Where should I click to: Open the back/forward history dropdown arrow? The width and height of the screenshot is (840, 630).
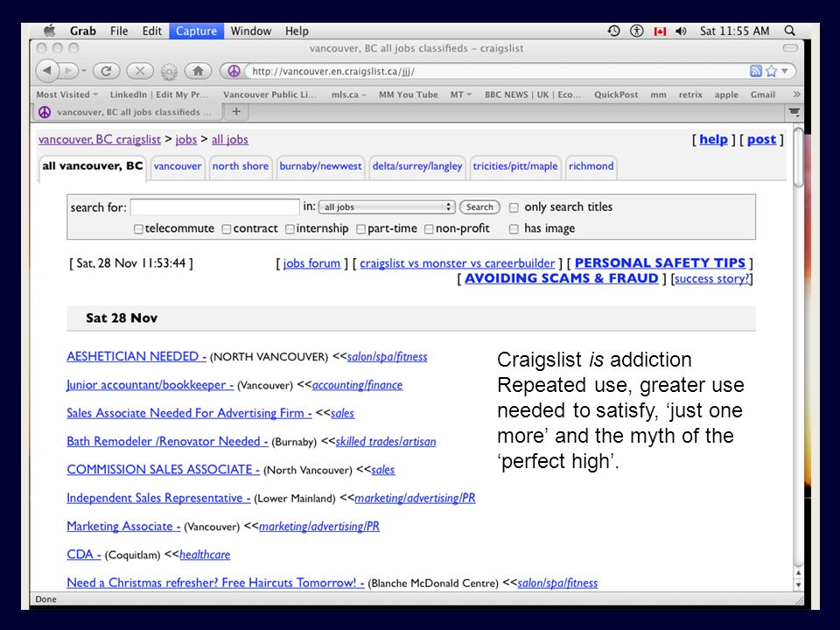tap(84, 71)
